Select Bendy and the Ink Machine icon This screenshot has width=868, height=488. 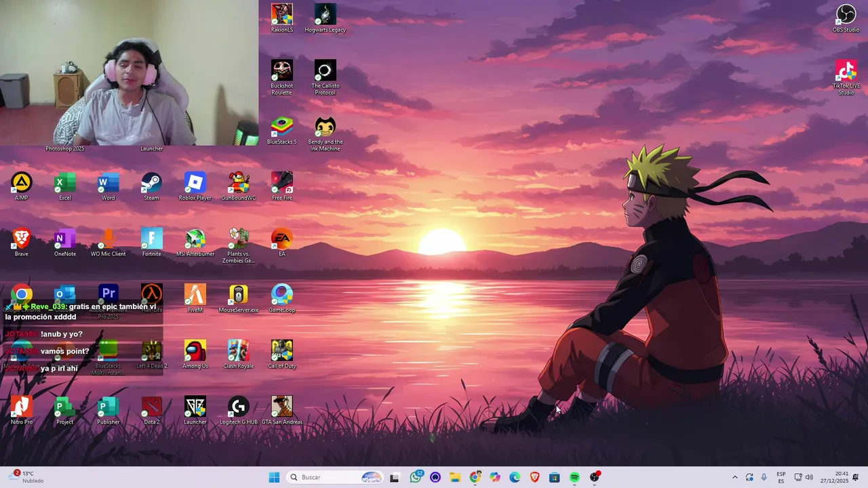pos(325,134)
